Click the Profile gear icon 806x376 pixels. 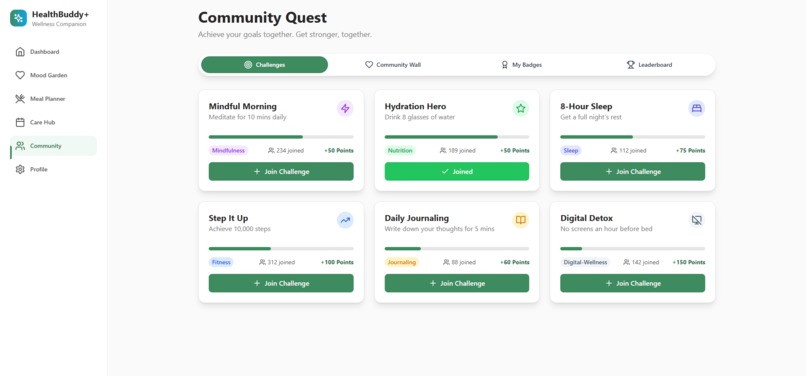click(x=20, y=169)
